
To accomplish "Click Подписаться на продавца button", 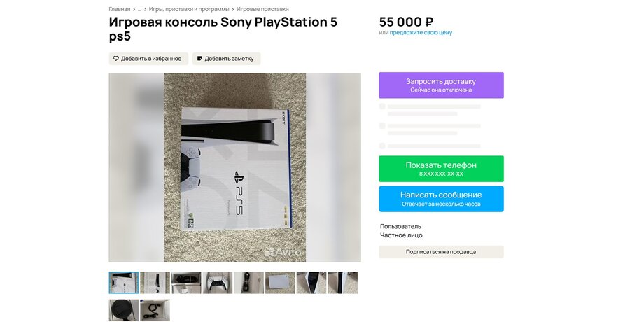I will pyautogui.click(x=441, y=252).
